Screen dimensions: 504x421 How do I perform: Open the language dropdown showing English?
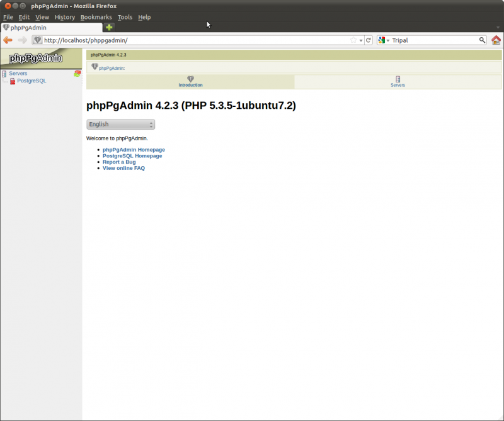point(120,124)
